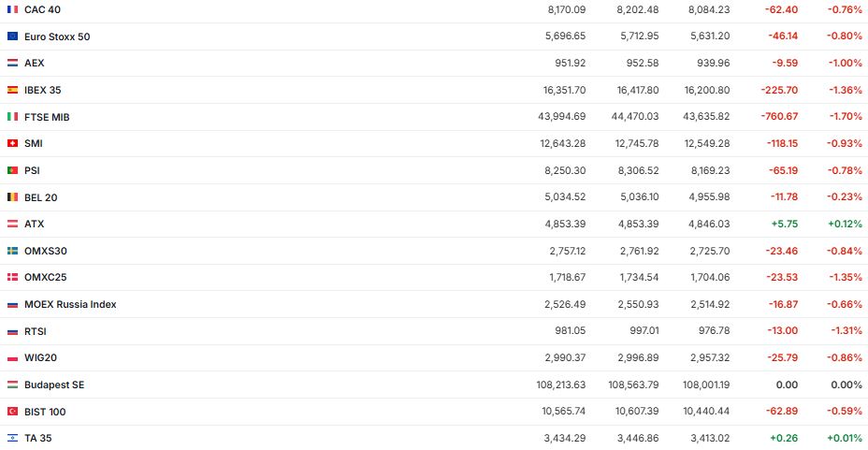868x450 pixels.
Task: Click the Turkey flag icon beside BIST 100
Action: [12, 412]
